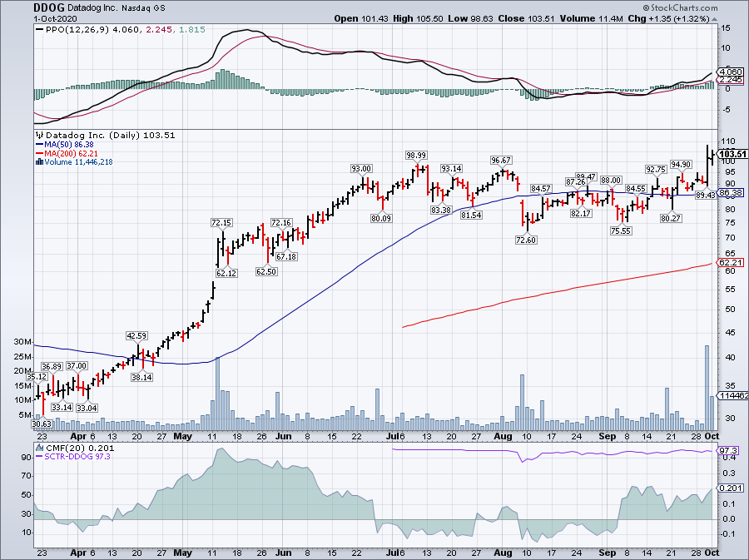Click the CMF(20) 0.201 indicator label
Viewport: 749px width, 560px height.
tap(80, 448)
